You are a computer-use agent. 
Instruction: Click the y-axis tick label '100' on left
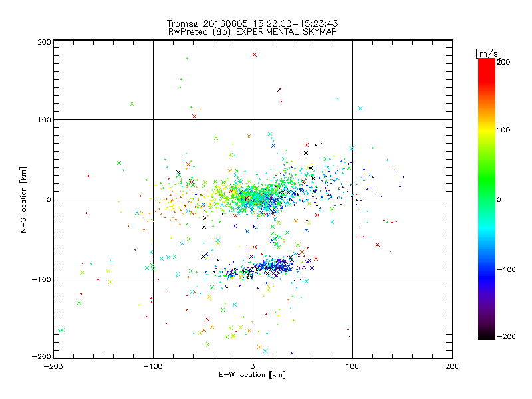[44, 120]
